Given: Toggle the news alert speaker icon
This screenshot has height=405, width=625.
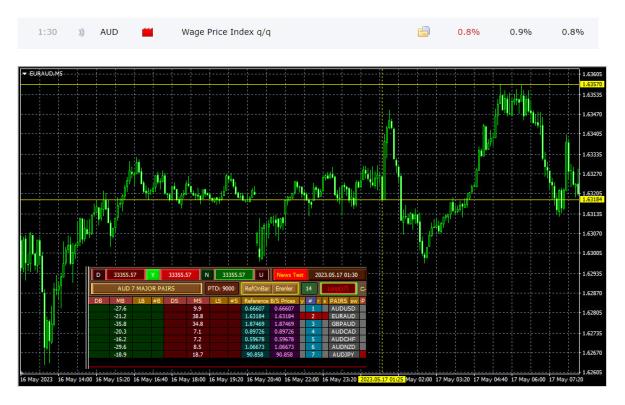Looking at the screenshot, I should (81, 32).
